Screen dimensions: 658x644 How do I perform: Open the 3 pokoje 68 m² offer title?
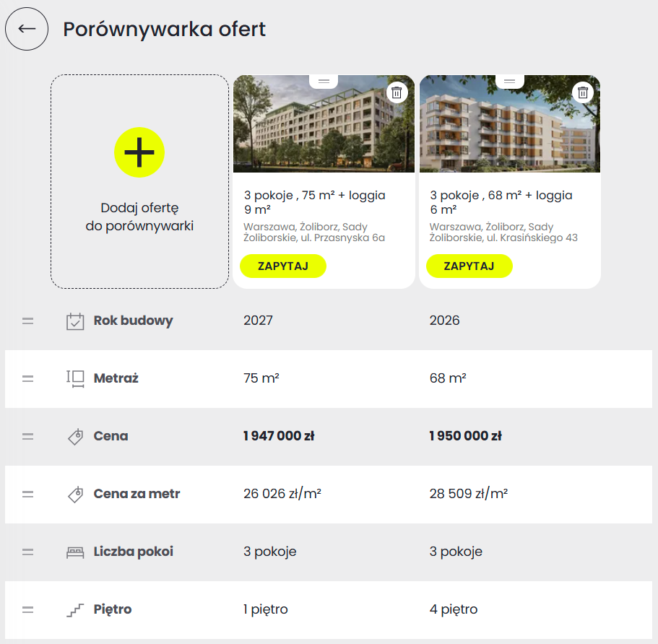501,202
